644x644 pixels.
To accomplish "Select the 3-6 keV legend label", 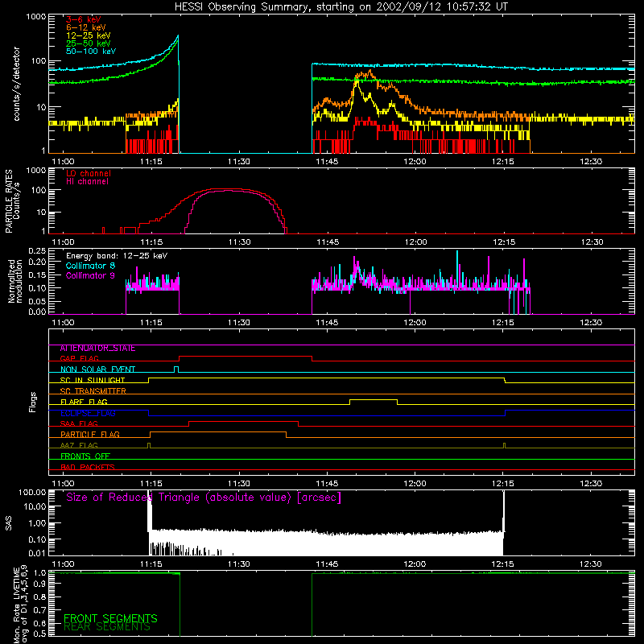I will point(84,19).
